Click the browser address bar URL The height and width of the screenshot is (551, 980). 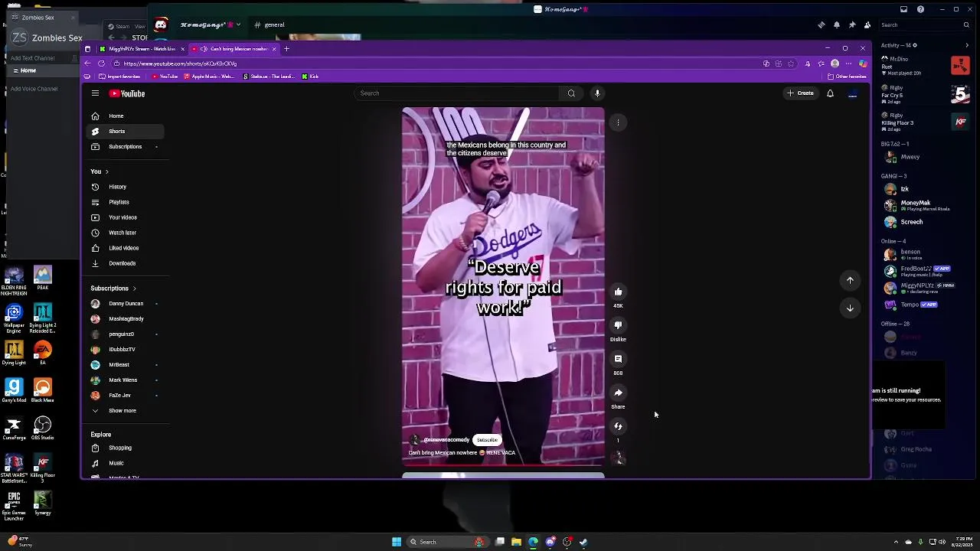coord(180,64)
